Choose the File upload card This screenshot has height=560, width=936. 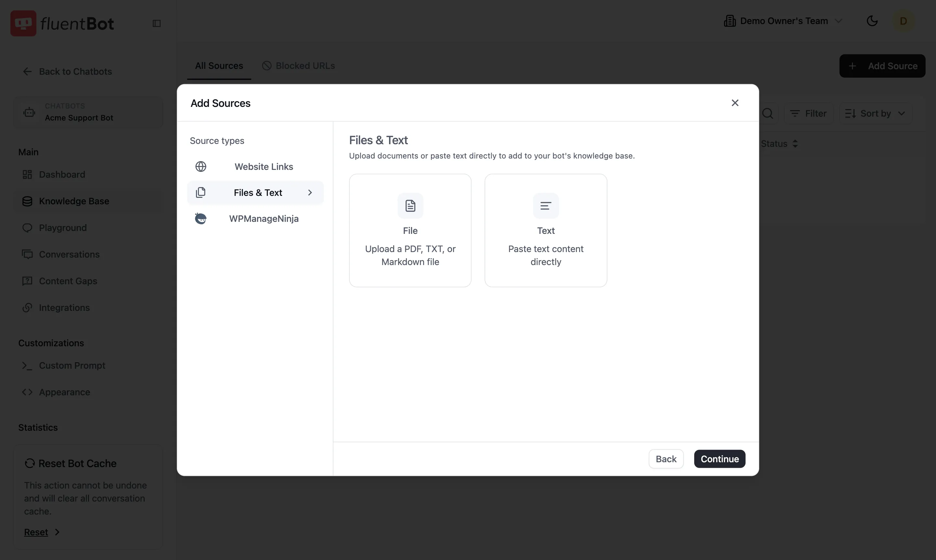click(x=410, y=230)
